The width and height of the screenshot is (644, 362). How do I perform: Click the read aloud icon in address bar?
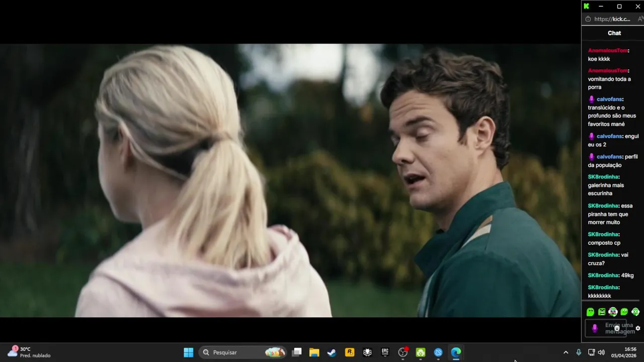click(640, 19)
